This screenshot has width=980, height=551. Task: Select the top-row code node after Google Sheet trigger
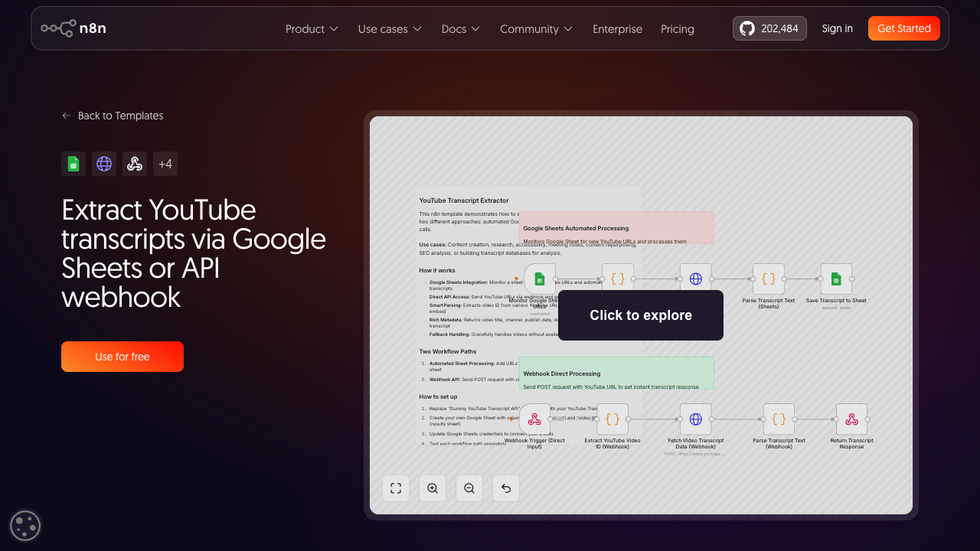click(x=617, y=279)
